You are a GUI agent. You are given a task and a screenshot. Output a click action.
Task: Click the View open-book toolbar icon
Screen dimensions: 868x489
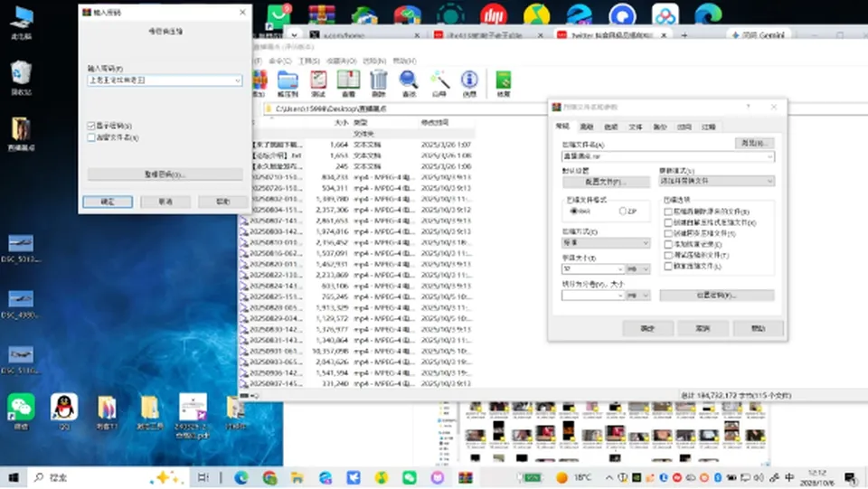click(x=348, y=83)
